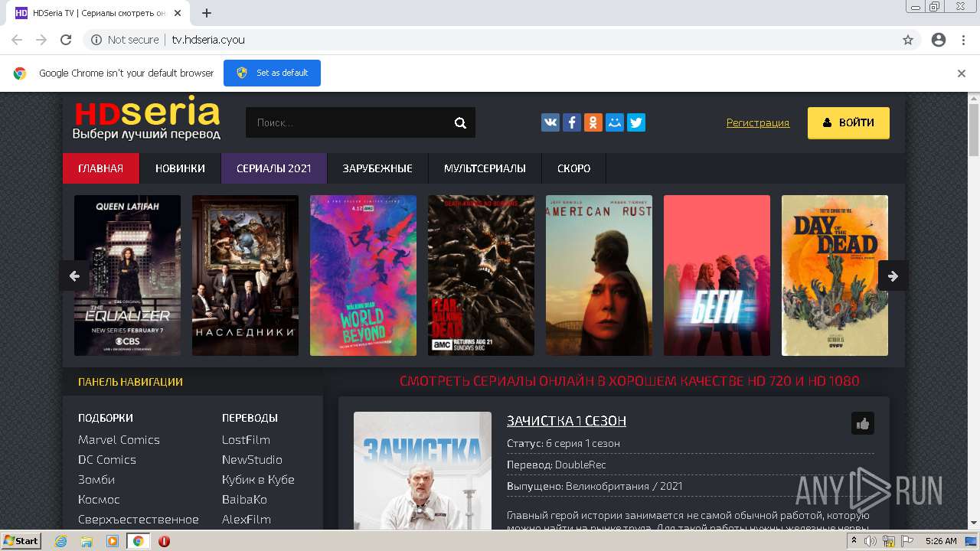View the Not secure site info icon
980x551 pixels.
point(96,40)
